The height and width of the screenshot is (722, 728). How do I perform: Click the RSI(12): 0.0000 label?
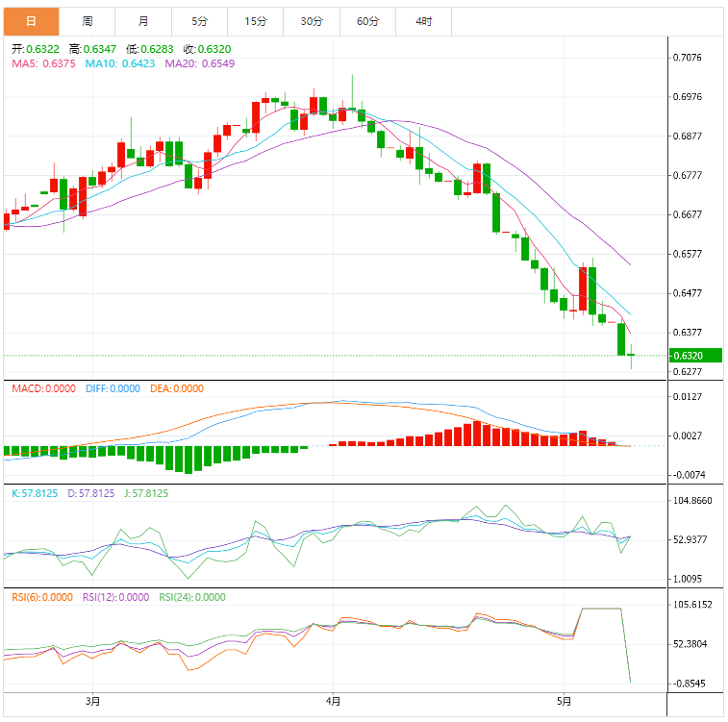point(116,597)
